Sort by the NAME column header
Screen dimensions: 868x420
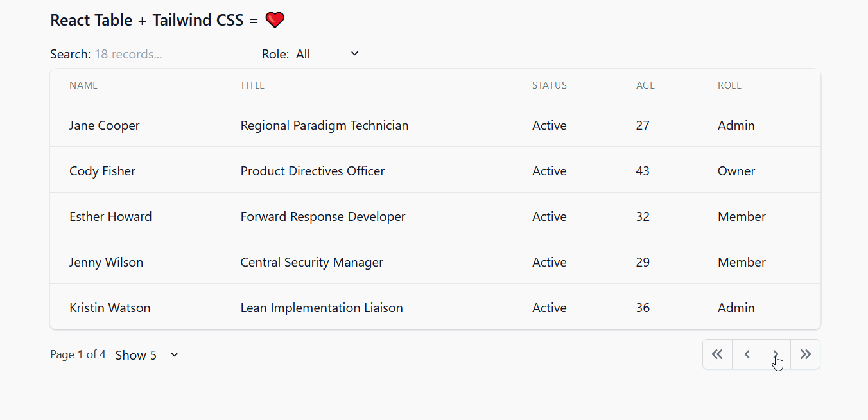tap(83, 85)
